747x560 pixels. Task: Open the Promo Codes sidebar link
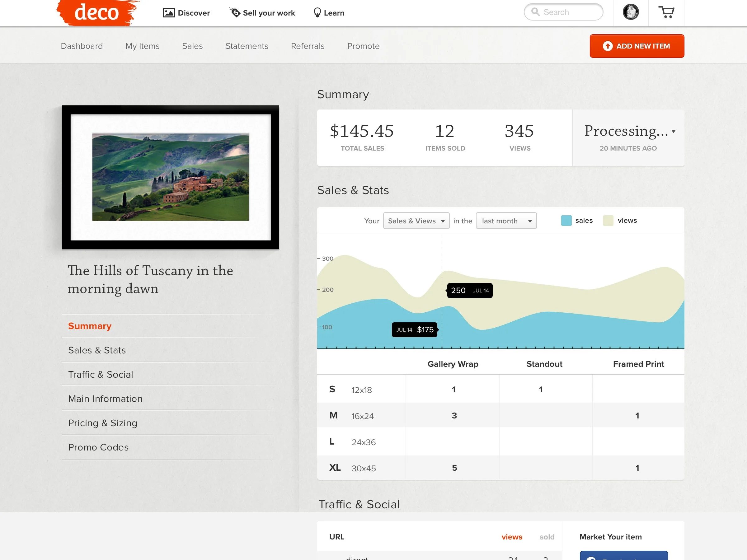coord(98,447)
